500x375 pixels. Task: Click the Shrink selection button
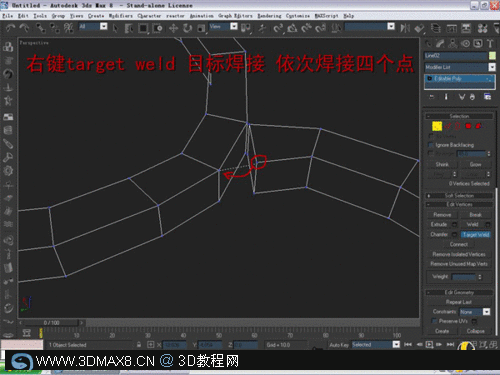click(x=442, y=164)
